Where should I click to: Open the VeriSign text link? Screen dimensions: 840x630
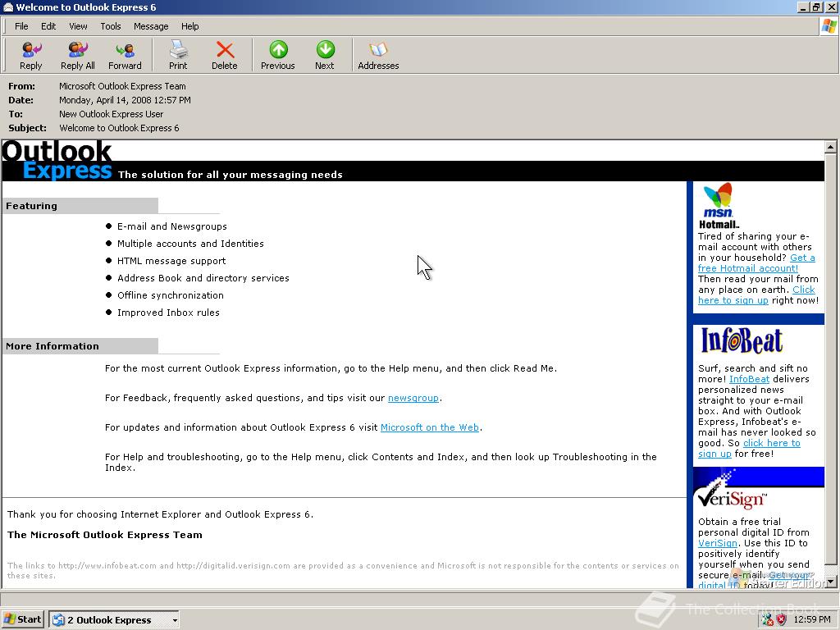717,543
